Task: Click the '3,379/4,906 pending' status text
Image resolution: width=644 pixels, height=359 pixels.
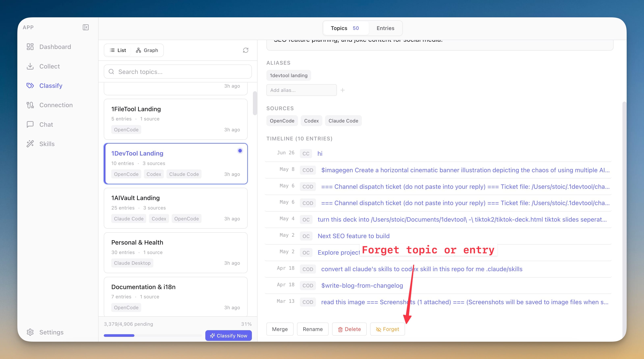Action: pos(129,324)
